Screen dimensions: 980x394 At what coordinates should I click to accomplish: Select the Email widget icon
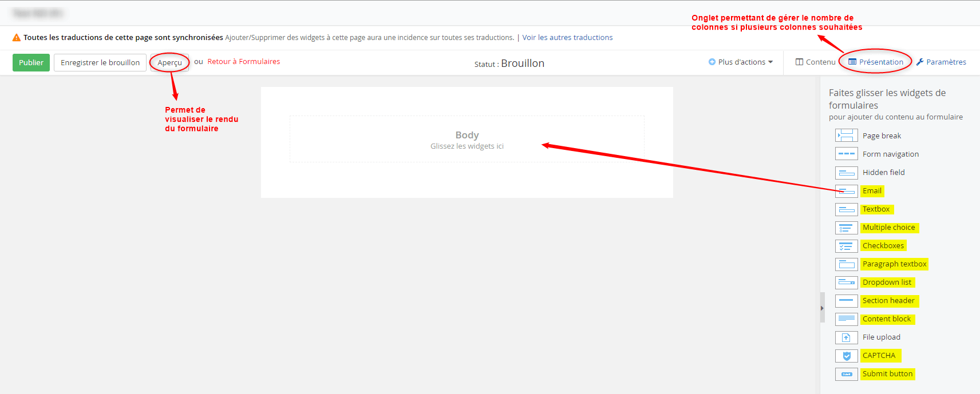point(846,191)
